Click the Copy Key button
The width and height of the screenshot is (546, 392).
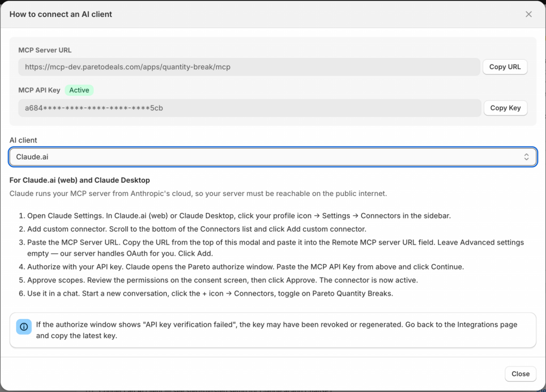[x=505, y=108]
